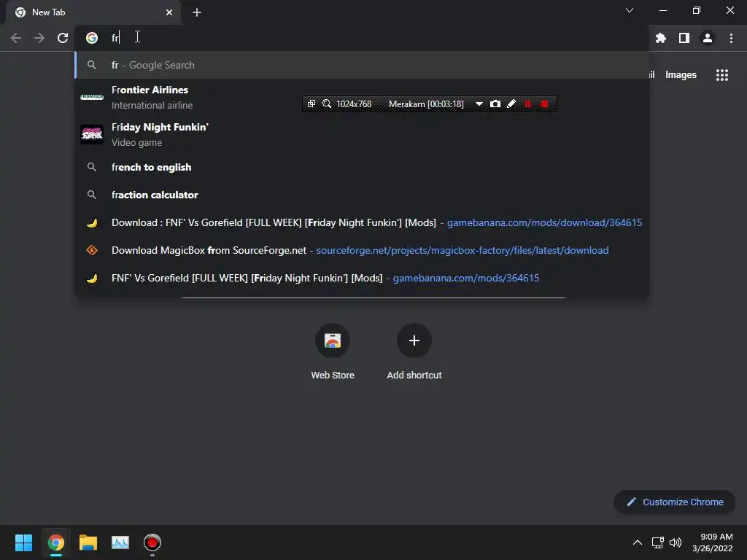Reload the current page

[x=63, y=38]
